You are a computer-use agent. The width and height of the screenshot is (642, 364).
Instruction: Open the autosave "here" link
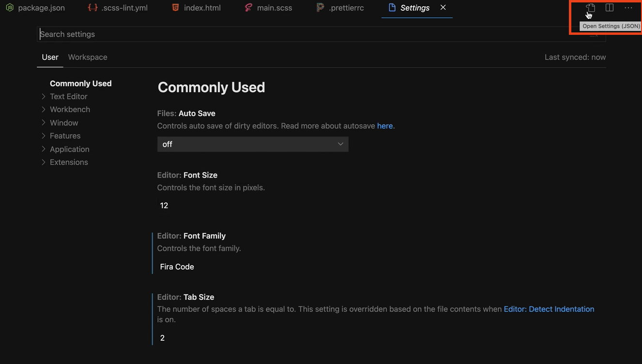pos(385,126)
